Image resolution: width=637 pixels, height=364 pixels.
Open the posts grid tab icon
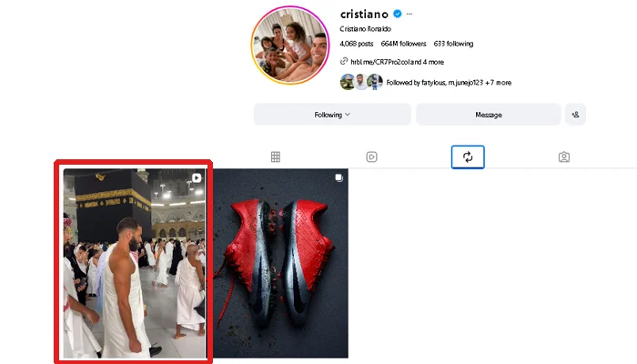point(276,157)
